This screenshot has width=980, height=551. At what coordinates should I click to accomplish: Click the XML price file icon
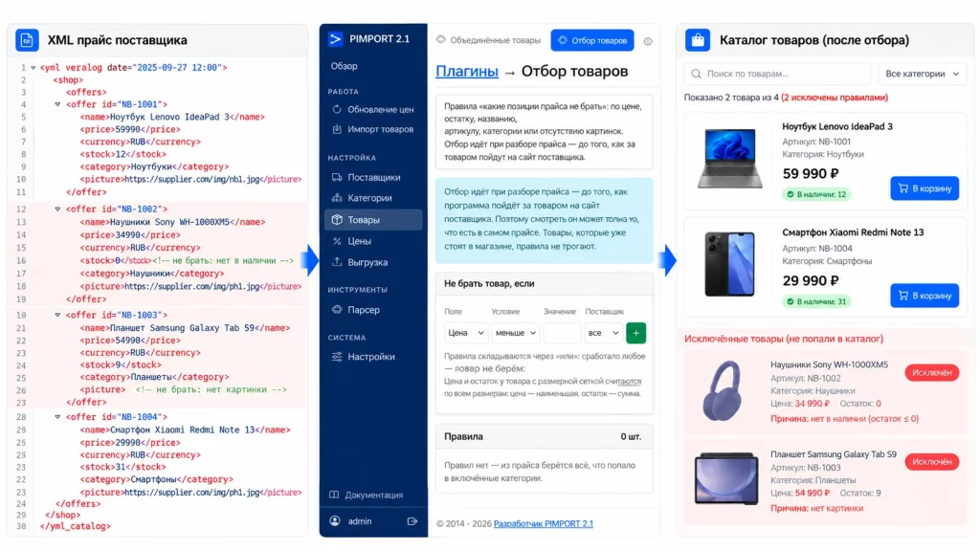(27, 40)
